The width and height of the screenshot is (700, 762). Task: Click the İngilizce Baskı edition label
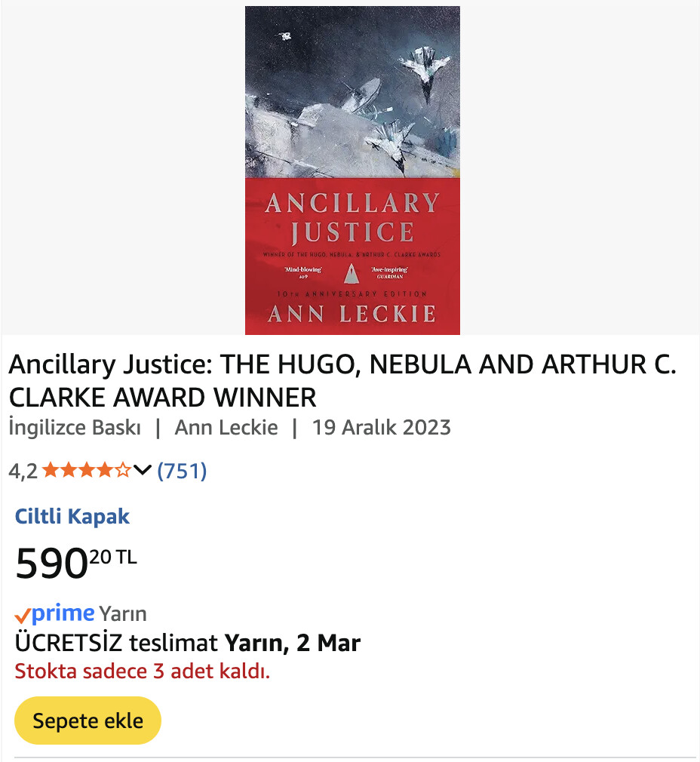click(75, 428)
